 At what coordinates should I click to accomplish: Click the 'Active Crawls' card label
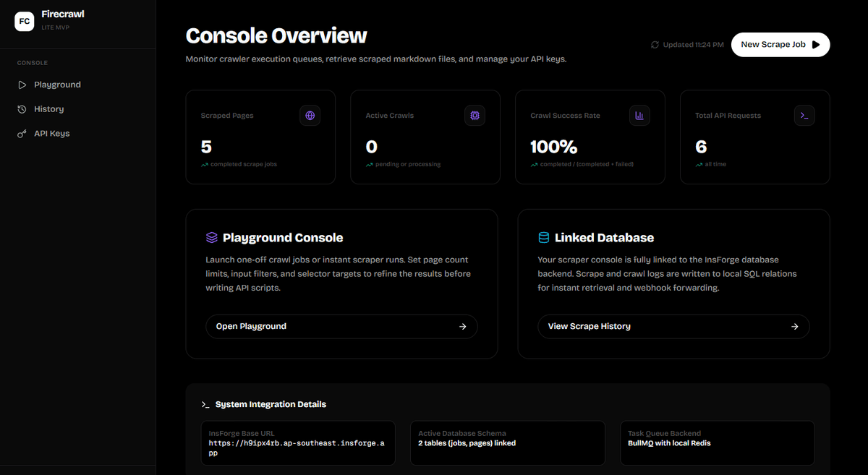click(390, 116)
